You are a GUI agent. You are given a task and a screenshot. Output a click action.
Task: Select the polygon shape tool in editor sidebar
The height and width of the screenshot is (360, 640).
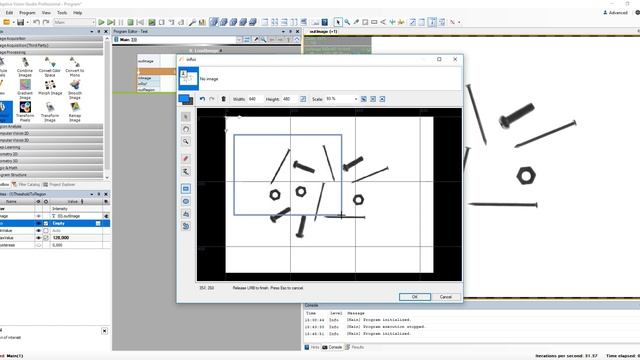click(x=186, y=214)
